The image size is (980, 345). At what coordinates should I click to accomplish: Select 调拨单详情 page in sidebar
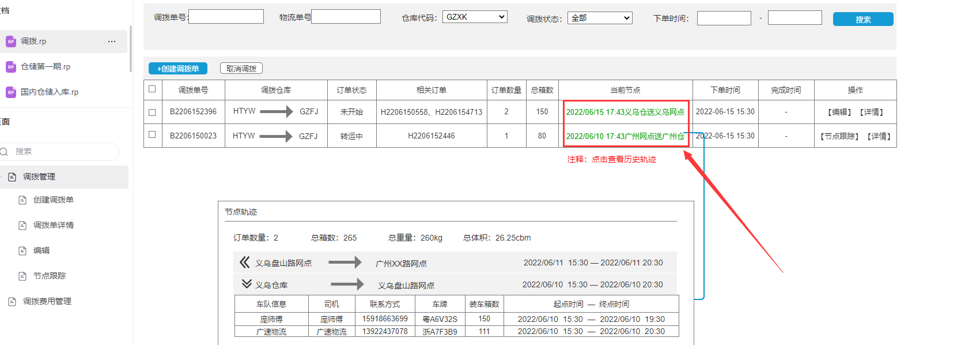(x=53, y=225)
